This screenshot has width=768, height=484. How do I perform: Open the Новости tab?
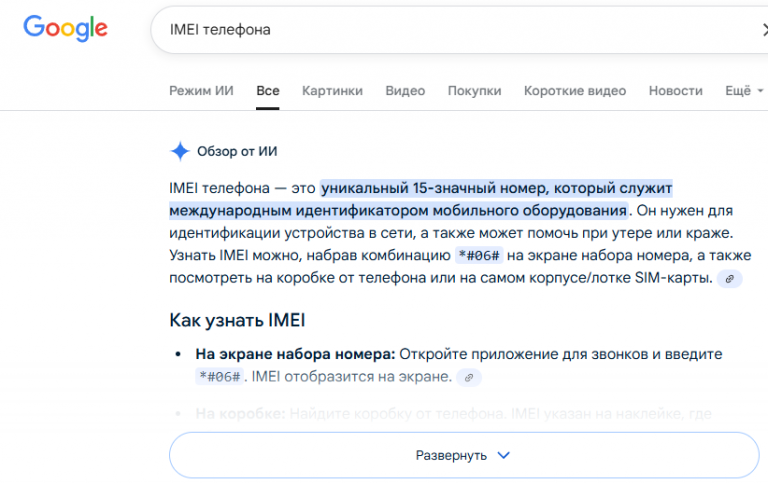click(675, 90)
